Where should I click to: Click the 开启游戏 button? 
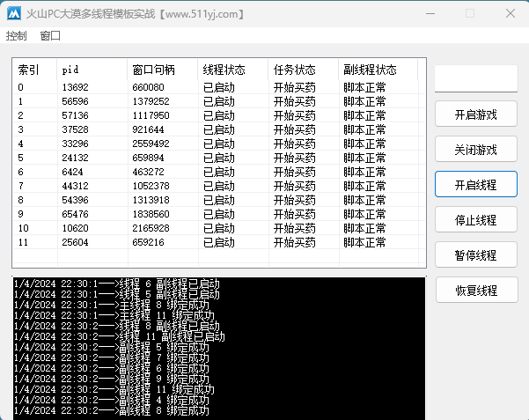coord(475,114)
